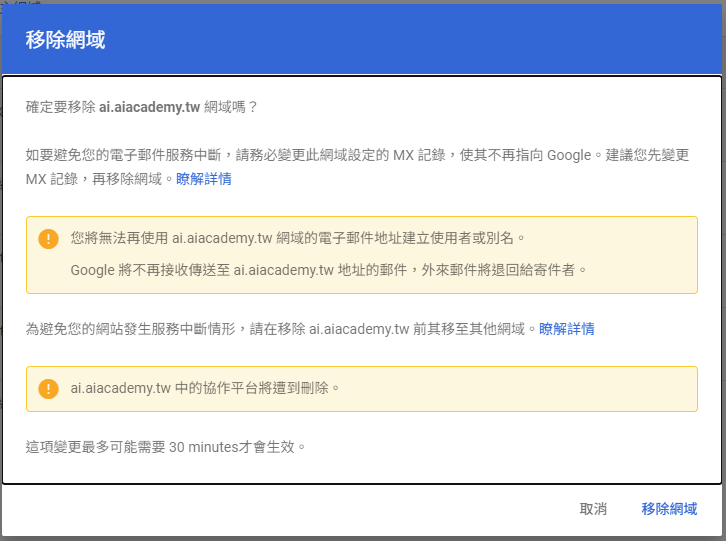Image resolution: width=726 pixels, height=541 pixels.
Task: Click the warning icon in the email alert box
Action: (48, 239)
